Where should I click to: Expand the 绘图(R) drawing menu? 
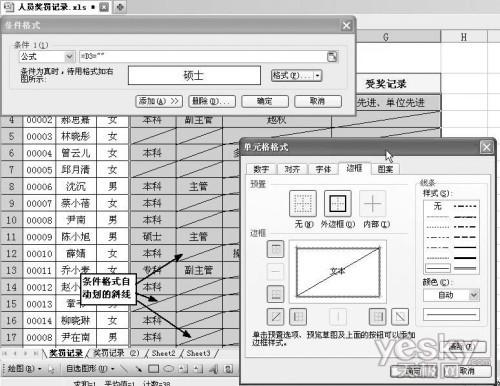coord(25,369)
